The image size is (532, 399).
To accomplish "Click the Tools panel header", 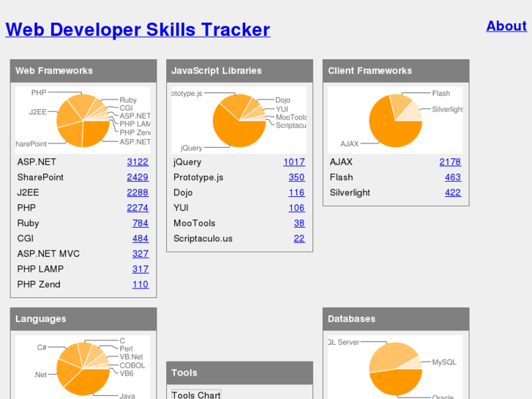I will coord(239,373).
